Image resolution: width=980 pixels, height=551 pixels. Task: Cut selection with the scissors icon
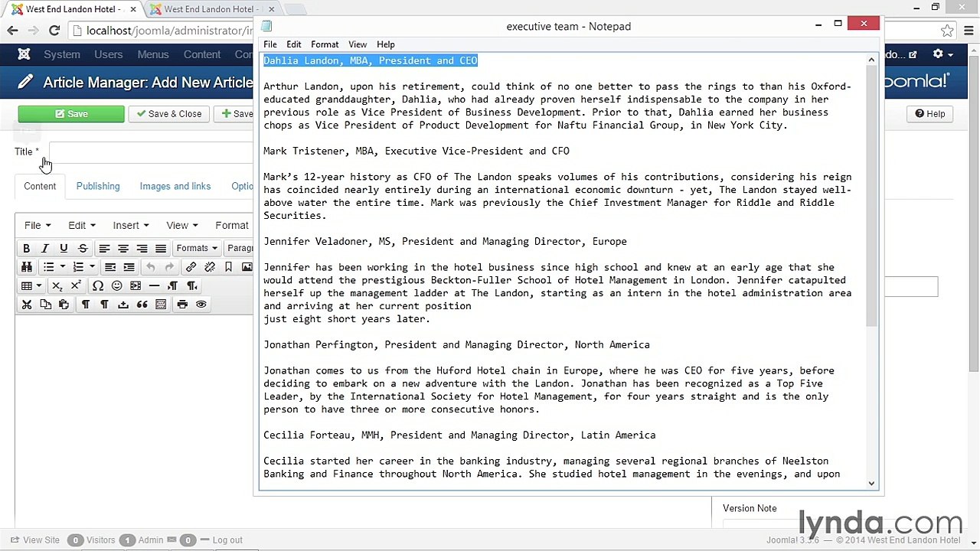[26, 305]
